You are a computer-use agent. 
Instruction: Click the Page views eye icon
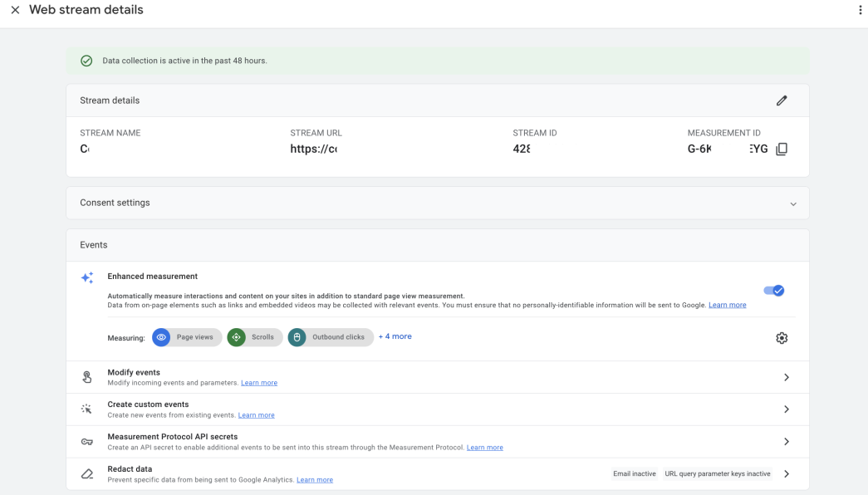point(161,337)
